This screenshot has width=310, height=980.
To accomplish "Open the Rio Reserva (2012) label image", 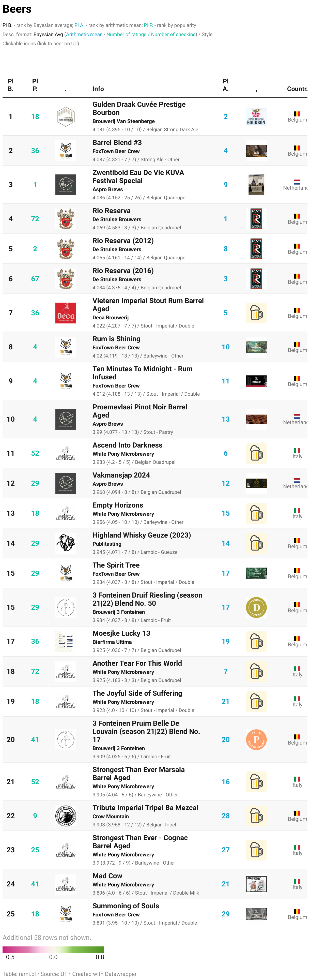I will point(256,249).
